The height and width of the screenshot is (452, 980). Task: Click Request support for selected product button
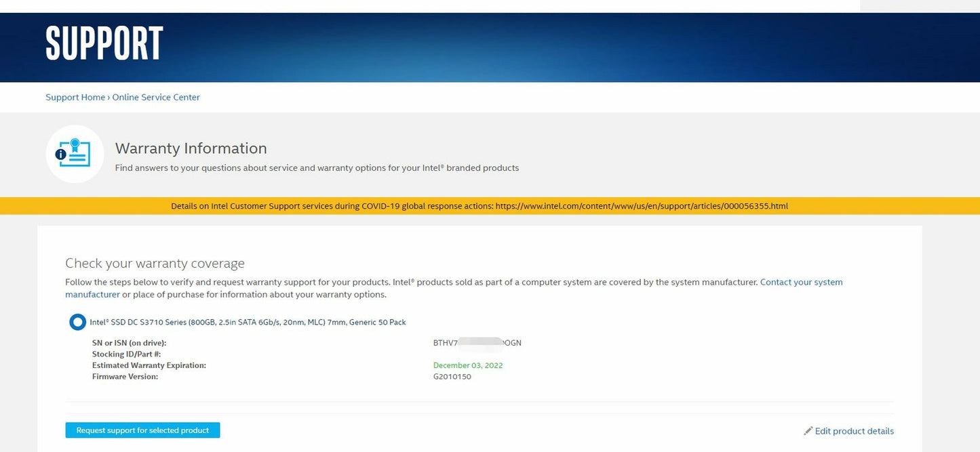[x=142, y=430]
